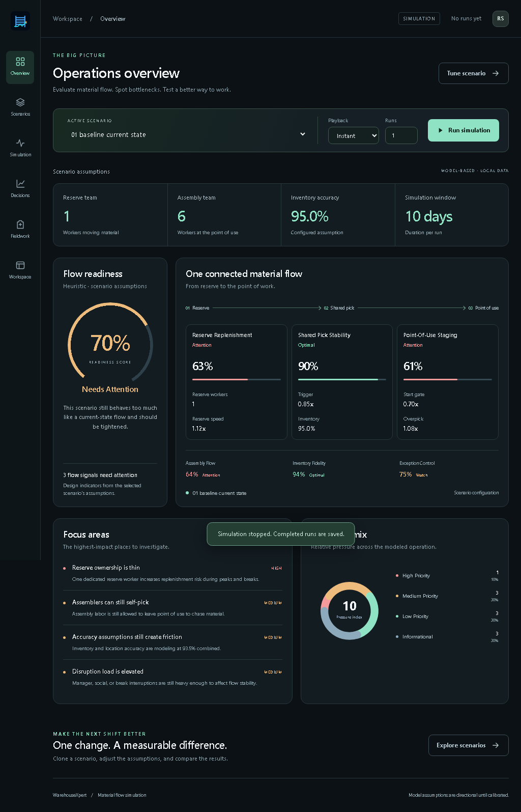Open the Overview sidebar icon
Viewport: 521px width, 812px height.
tap(20, 62)
